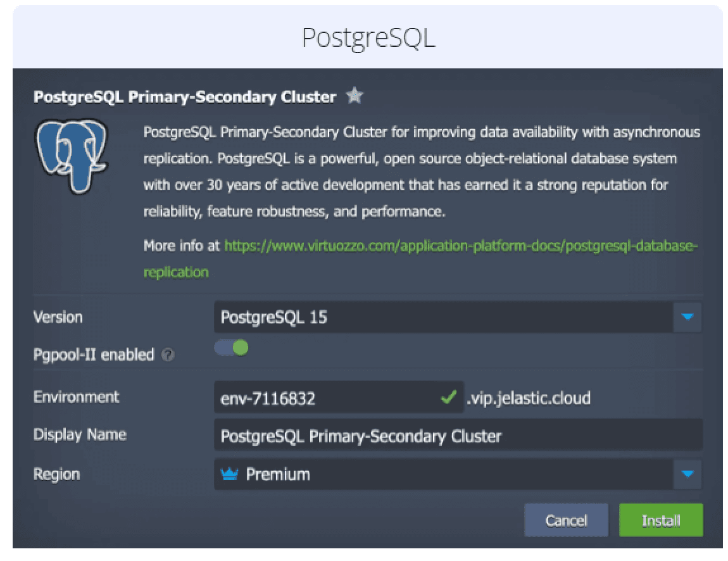Click the .vip.jelastic.cloud domain suffix
Image resolution: width=728 pixels, height=561 pixels.
528,398
